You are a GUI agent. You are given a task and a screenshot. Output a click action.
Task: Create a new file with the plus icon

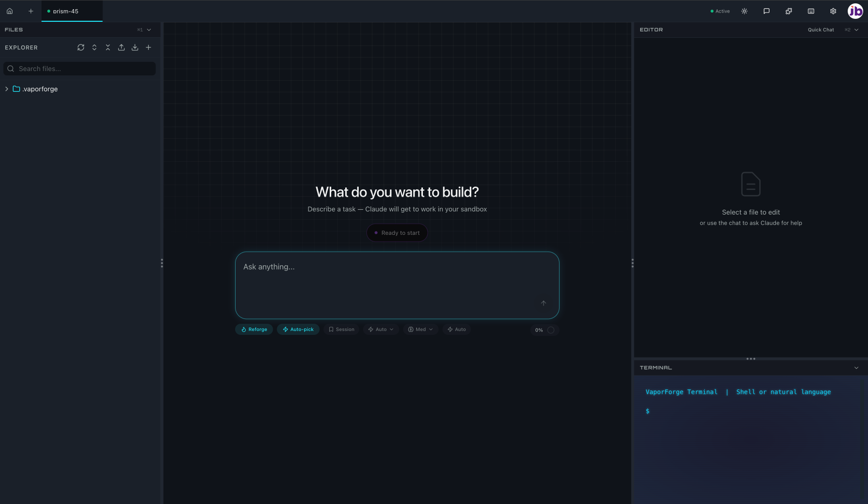pyautogui.click(x=148, y=47)
